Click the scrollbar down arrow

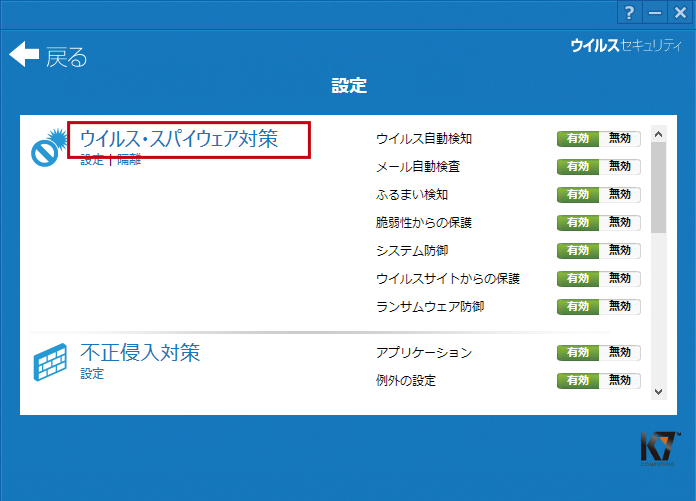659,392
